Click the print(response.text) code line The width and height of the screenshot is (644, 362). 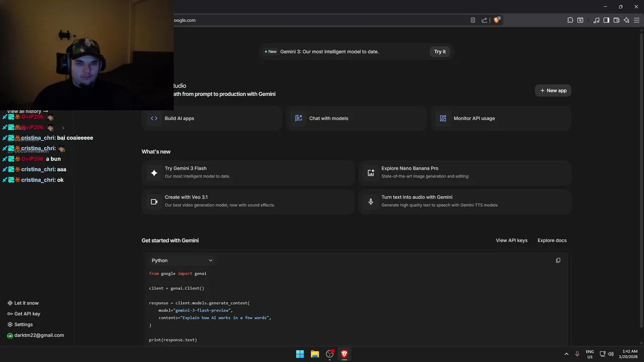pos(173,340)
